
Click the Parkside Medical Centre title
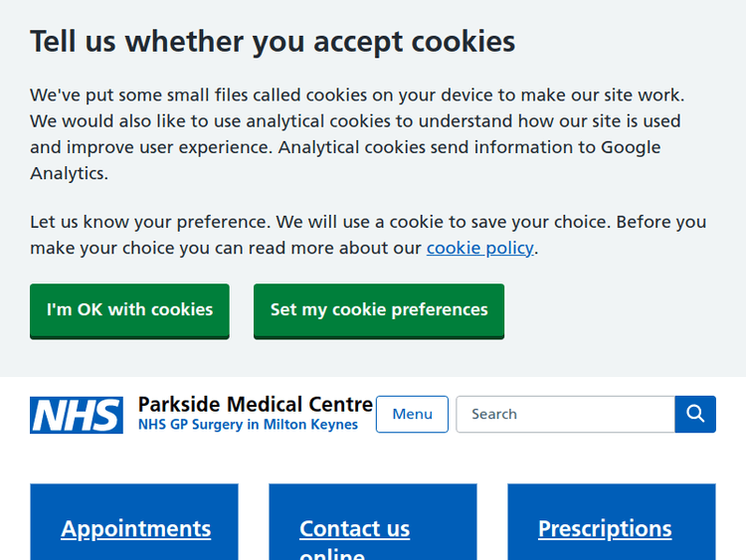[255, 404]
